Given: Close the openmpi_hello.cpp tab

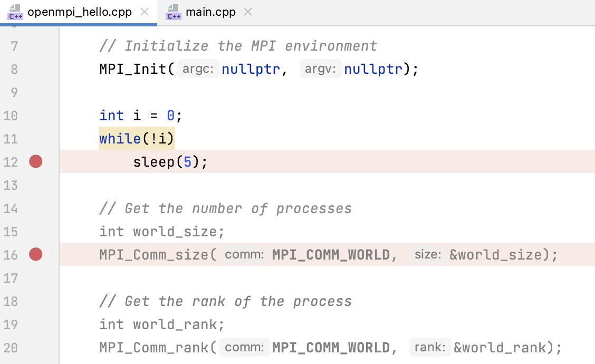Looking at the screenshot, I should (145, 12).
